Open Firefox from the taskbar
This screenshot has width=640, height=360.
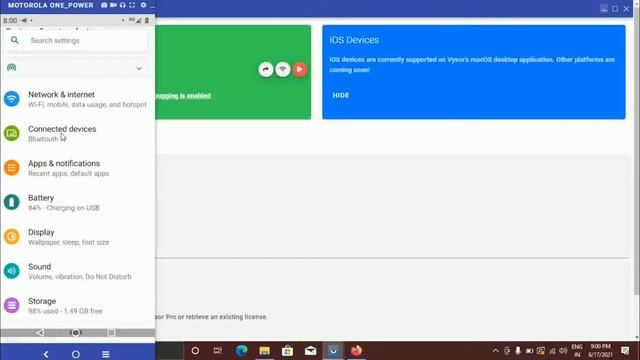356,351
